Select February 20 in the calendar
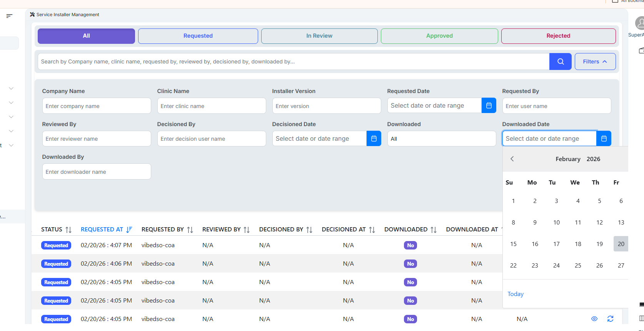This screenshot has width=644, height=331. point(621,244)
